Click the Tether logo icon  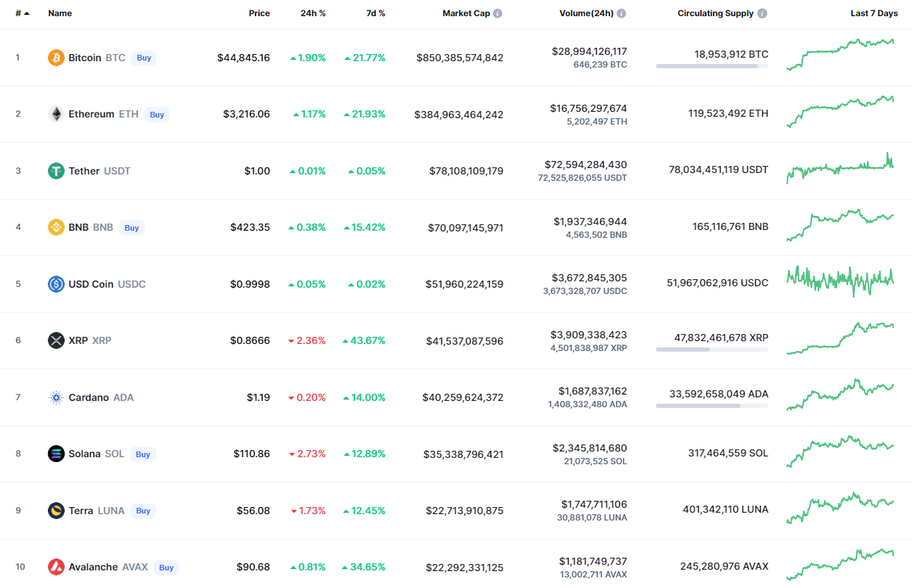click(x=56, y=171)
